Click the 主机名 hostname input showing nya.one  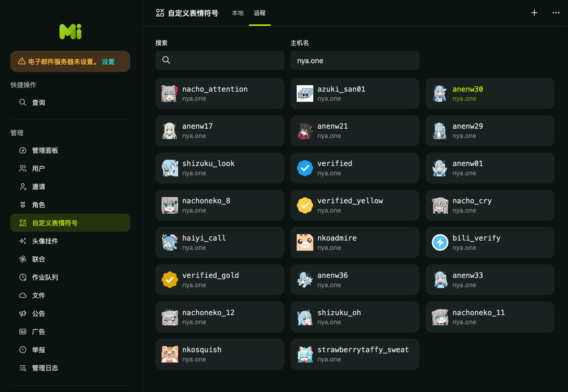355,60
